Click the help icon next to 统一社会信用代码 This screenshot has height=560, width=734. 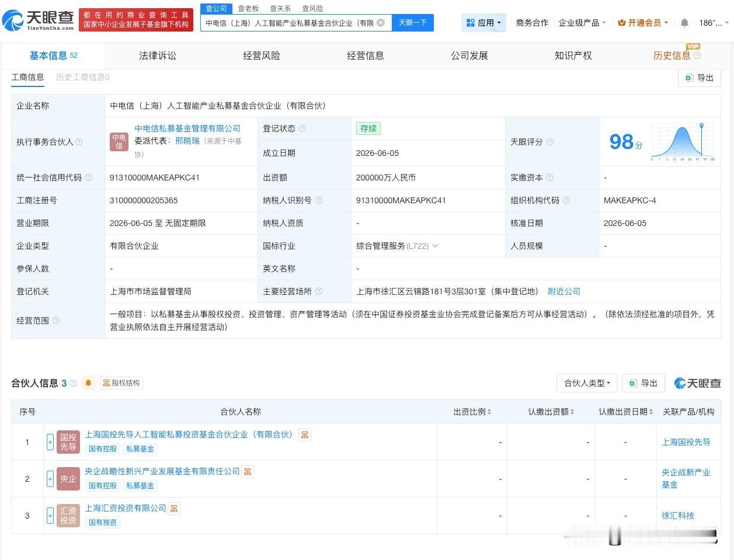coord(89,178)
